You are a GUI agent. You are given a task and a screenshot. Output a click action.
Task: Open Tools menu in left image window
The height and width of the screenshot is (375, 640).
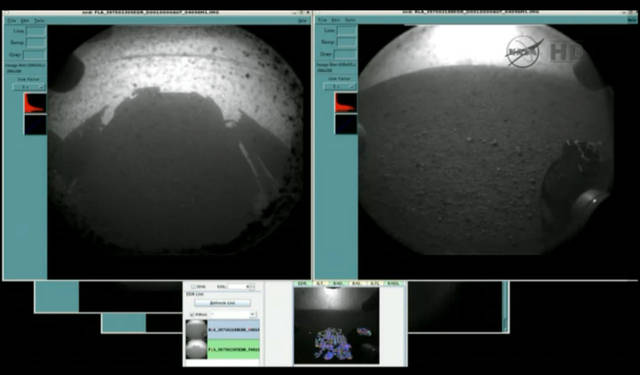39,20
